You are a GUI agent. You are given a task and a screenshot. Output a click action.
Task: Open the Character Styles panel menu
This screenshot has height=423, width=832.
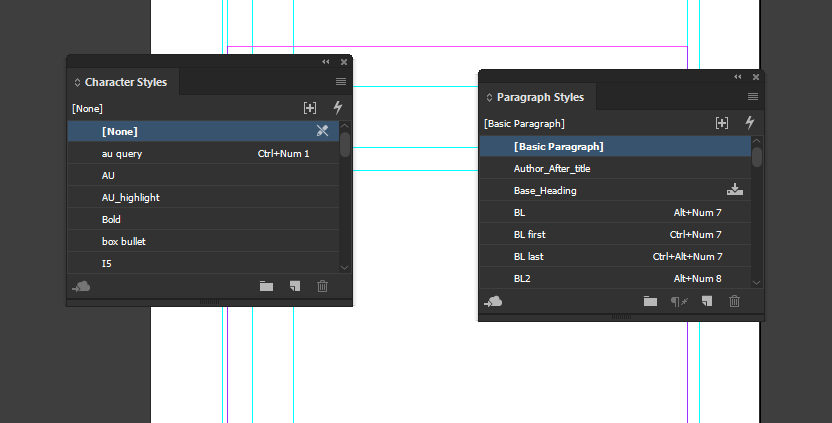341,82
